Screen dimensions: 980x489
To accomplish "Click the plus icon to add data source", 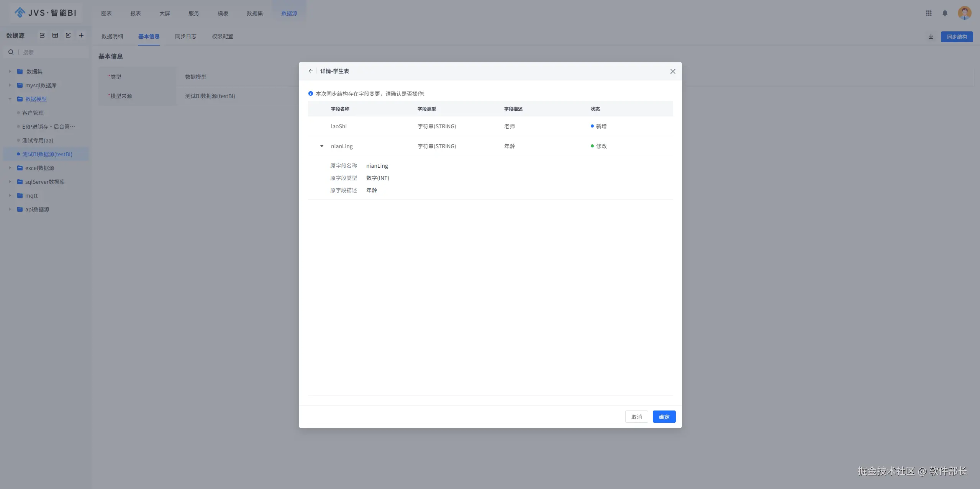I will tap(81, 35).
